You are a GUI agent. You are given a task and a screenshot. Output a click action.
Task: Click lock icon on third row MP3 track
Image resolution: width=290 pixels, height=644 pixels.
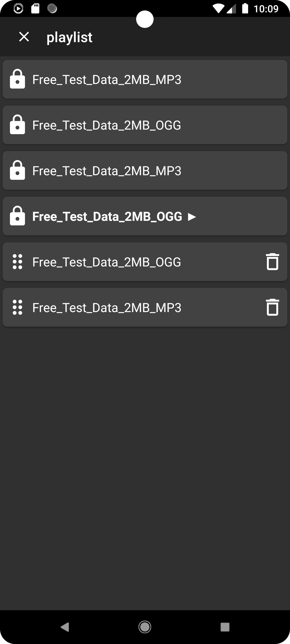point(17,170)
